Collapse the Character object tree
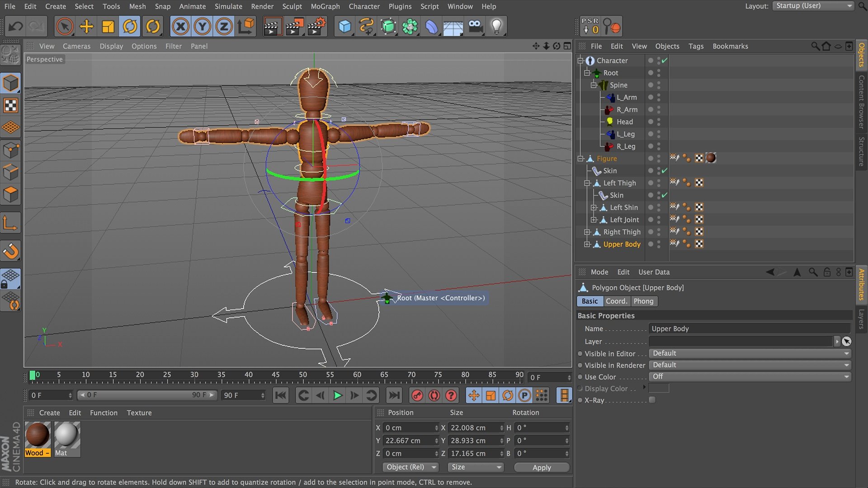The image size is (868, 488). [580, 61]
